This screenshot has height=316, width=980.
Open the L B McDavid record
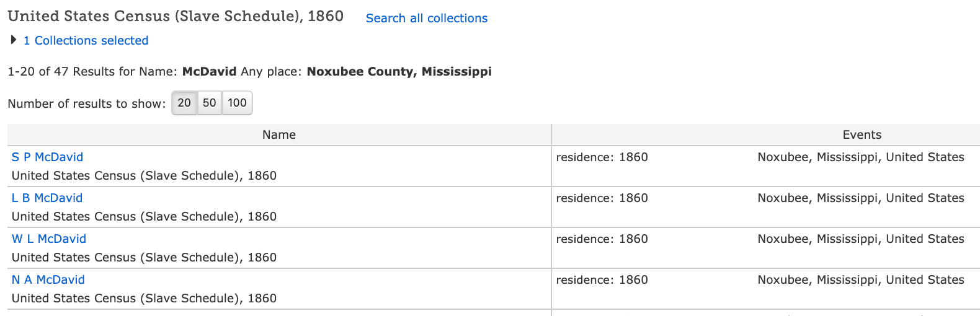(47, 198)
